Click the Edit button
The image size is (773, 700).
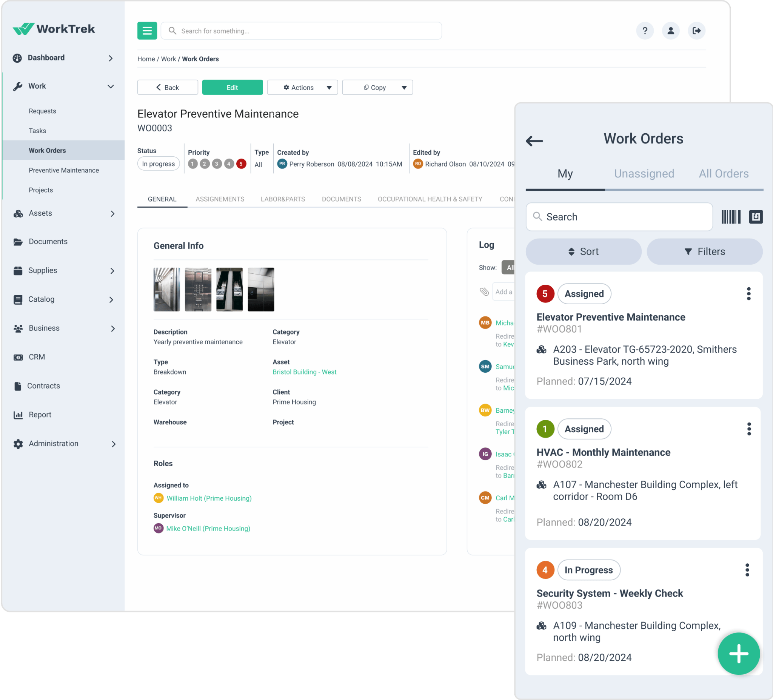click(x=233, y=87)
